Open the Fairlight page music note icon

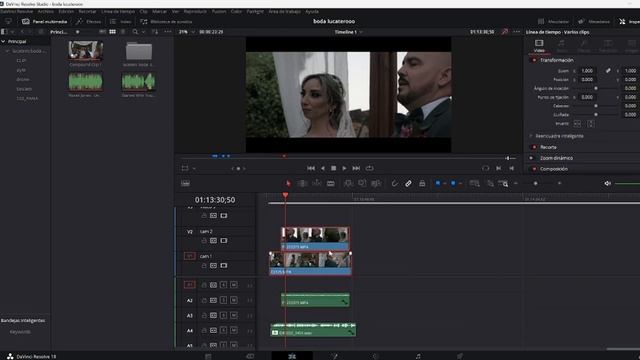click(418, 356)
